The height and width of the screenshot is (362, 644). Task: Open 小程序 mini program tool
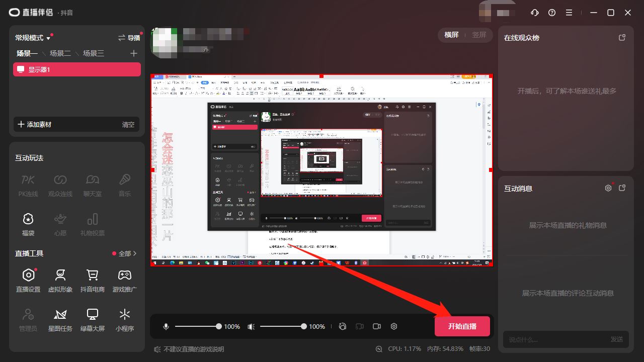(125, 320)
